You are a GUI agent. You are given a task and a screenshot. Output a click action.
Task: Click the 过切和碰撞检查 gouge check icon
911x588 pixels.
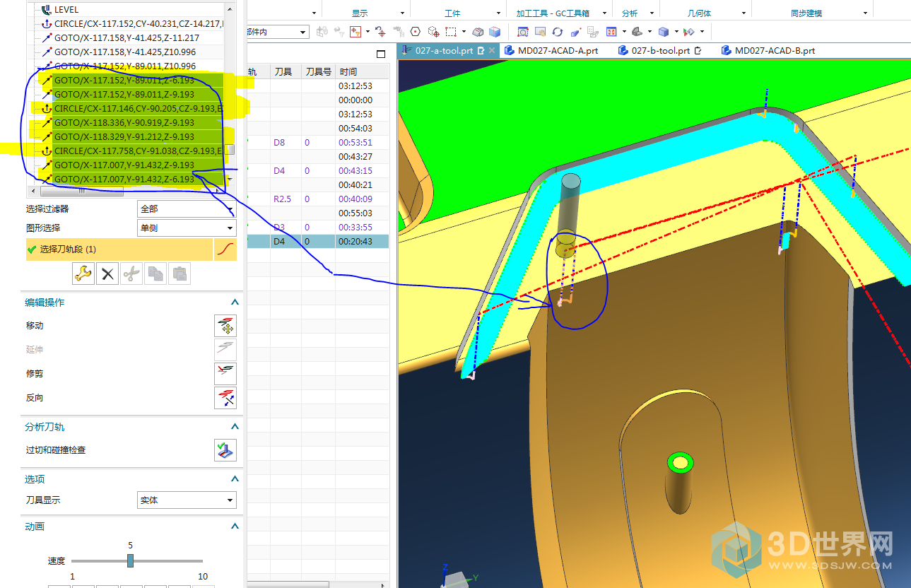click(225, 450)
